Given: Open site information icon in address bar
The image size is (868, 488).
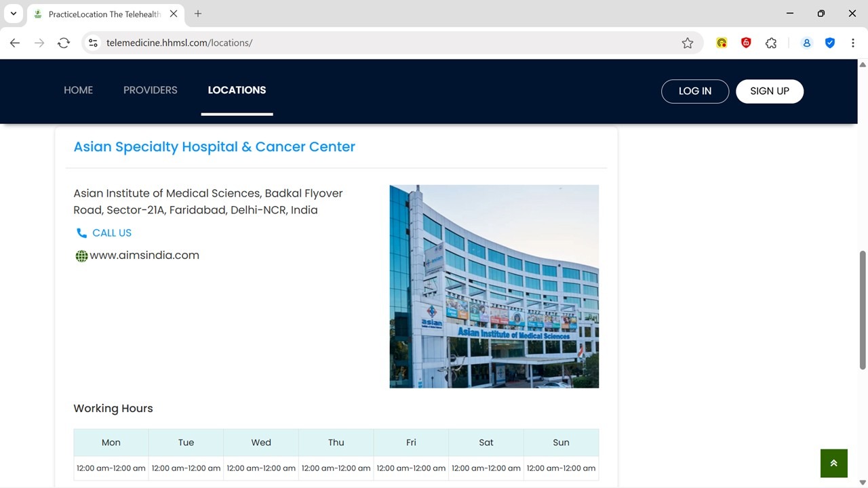Looking at the screenshot, I should point(94,43).
